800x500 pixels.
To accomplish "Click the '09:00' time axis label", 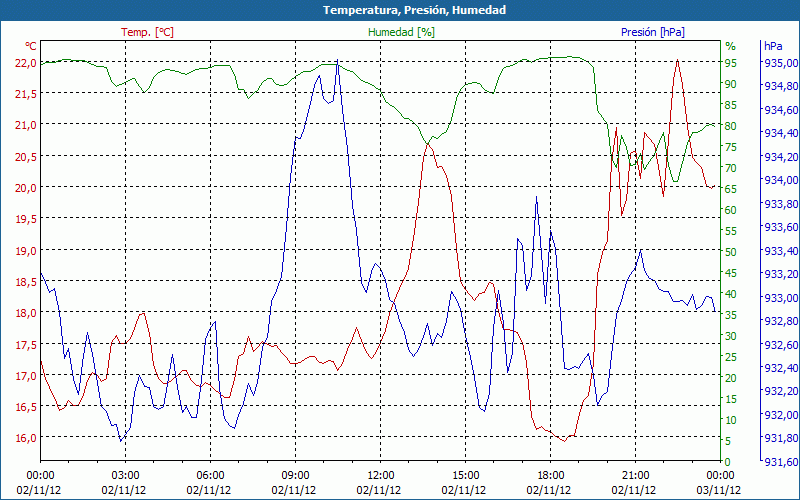I will tap(295, 476).
